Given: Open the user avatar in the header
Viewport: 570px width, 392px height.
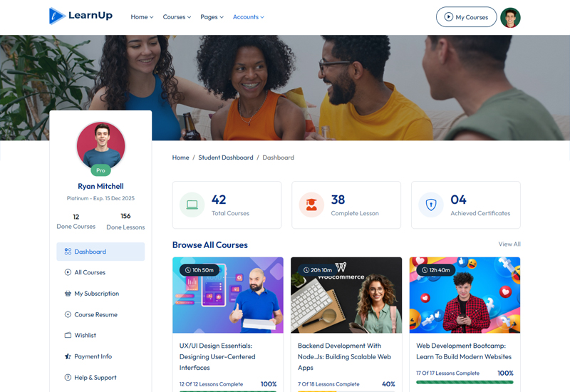Looking at the screenshot, I should click(x=510, y=17).
